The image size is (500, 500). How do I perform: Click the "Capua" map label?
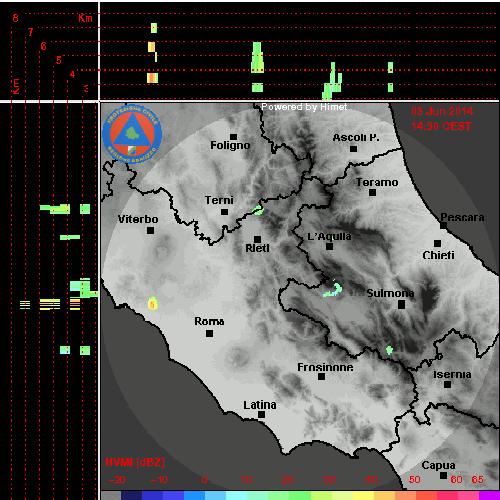pos(438,465)
